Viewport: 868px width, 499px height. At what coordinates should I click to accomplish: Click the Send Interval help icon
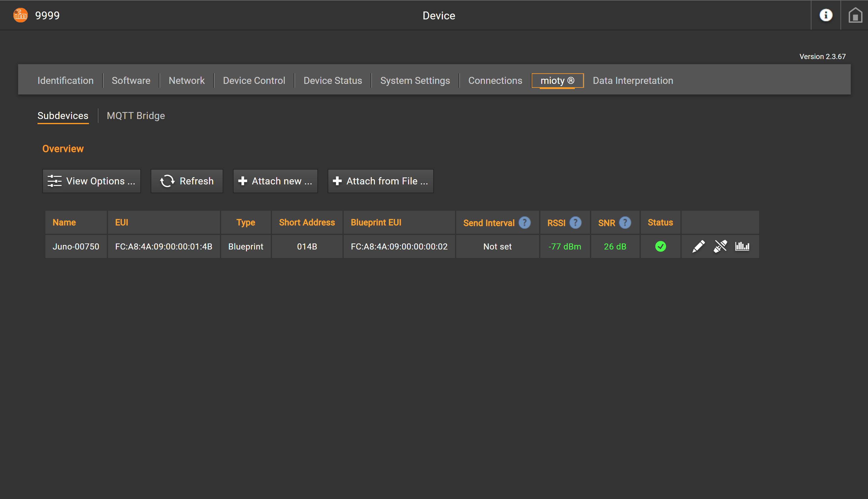click(x=524, y=223)
